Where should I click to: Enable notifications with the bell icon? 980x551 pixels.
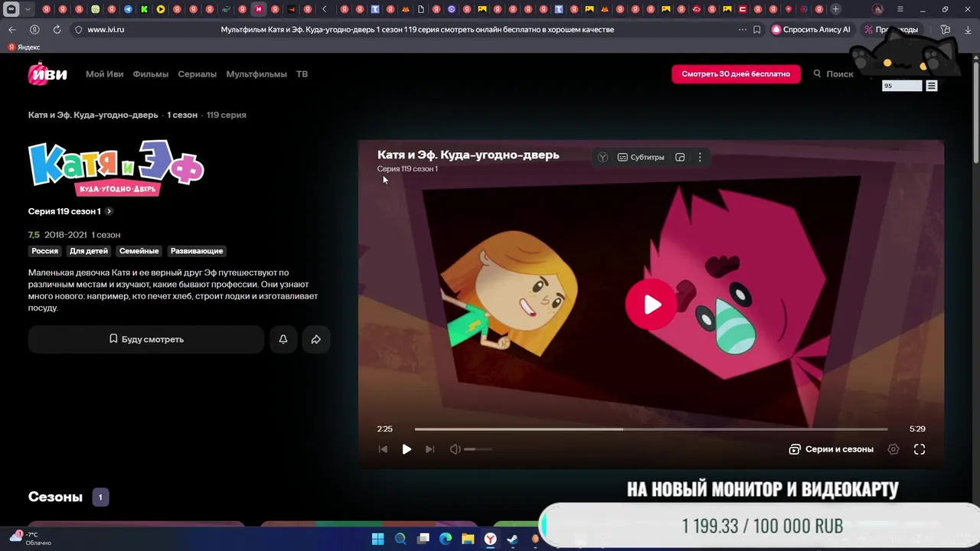point(283,339)
